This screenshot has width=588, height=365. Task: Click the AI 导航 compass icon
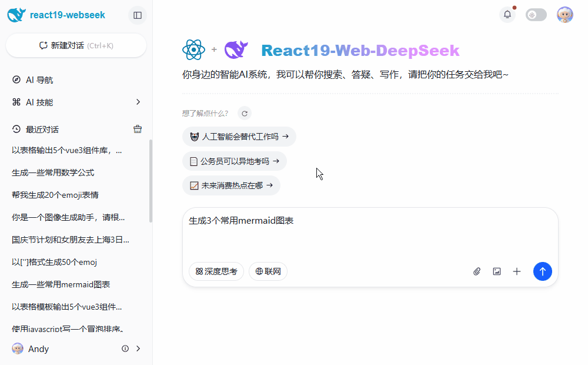(x=16, y=79)
